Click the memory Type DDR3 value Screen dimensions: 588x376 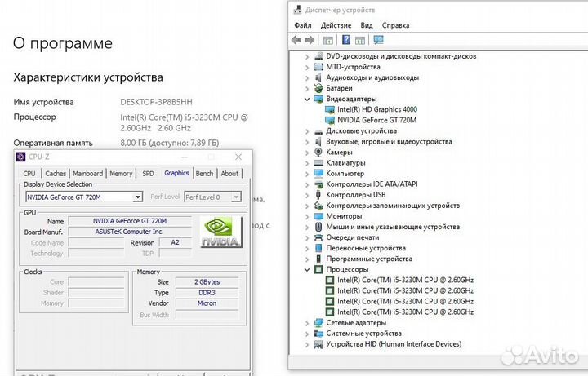click(x=207, y=293)
